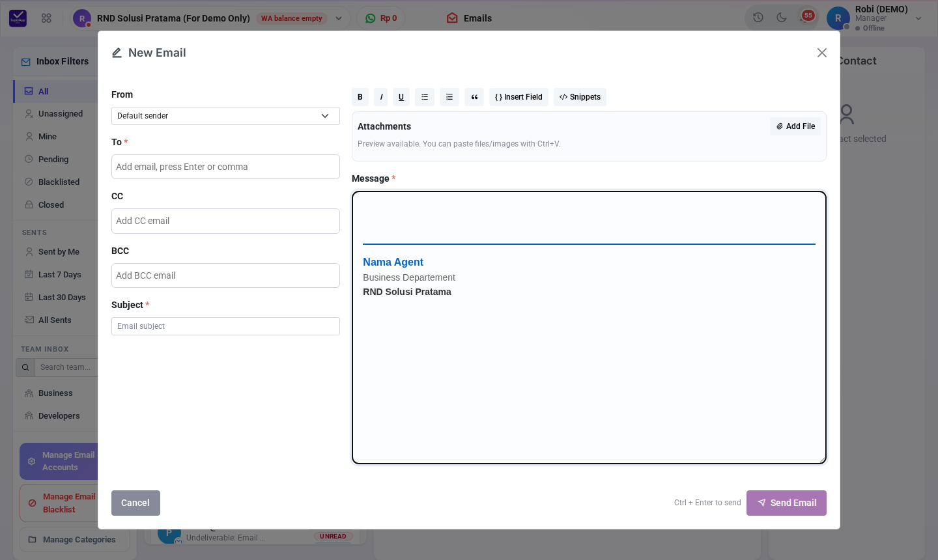Open the history clock icon in the top bar

(x=758, y=18)
